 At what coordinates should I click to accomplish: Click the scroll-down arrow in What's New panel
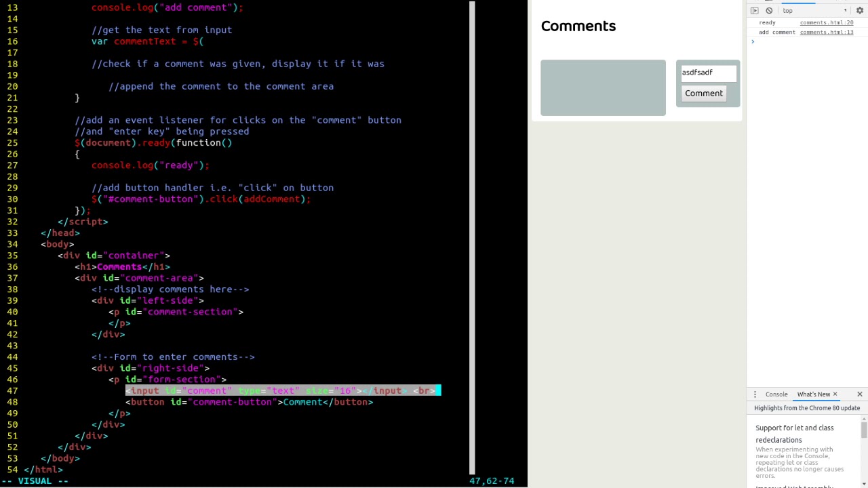click(864, 484)
